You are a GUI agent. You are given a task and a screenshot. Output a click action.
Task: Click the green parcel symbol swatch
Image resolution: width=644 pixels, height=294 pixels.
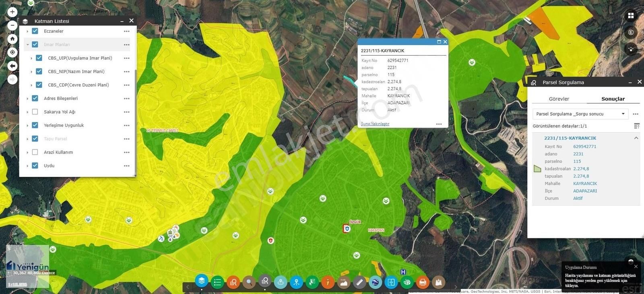[537, 169]
